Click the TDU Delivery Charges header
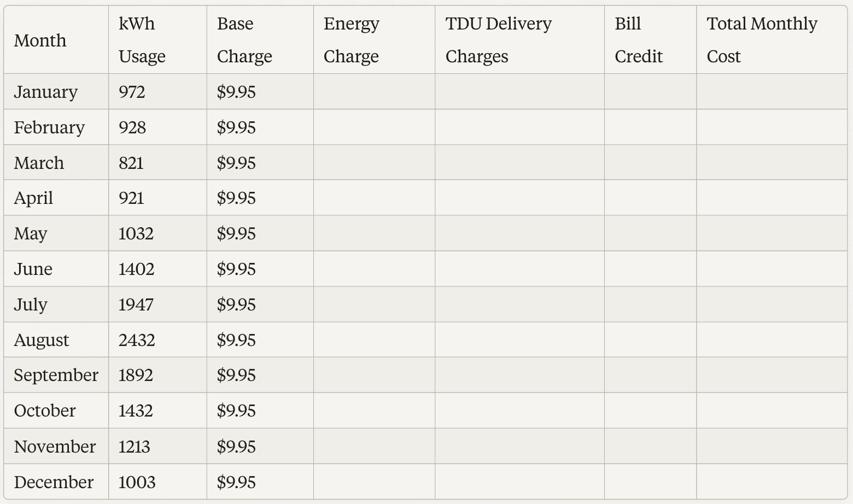Screen dimensions: 853x504 498,40
